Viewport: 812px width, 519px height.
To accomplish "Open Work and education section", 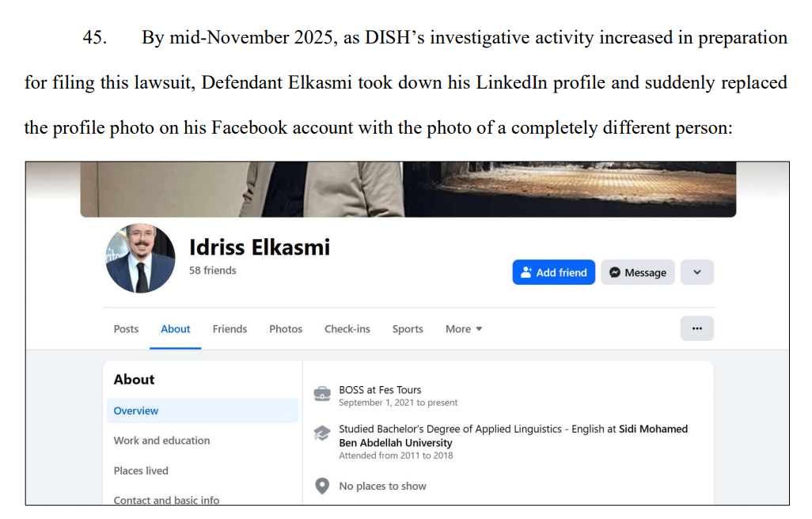I will click(x=161, y=441).
